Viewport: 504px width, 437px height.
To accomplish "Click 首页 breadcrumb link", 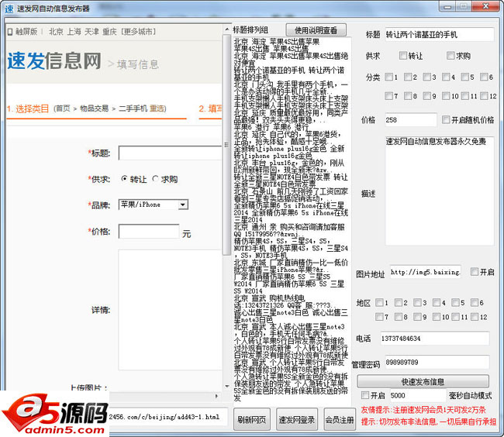I will (63, 108).
